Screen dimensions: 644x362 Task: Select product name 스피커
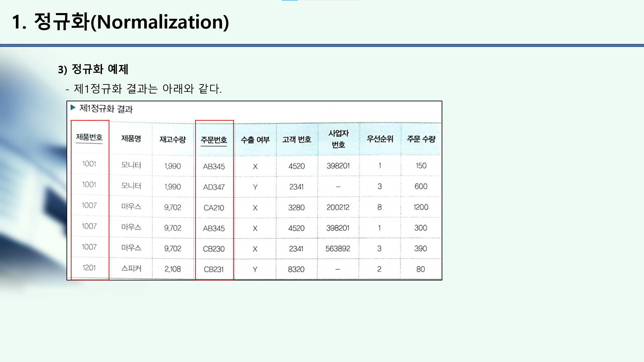click(131, 268)
